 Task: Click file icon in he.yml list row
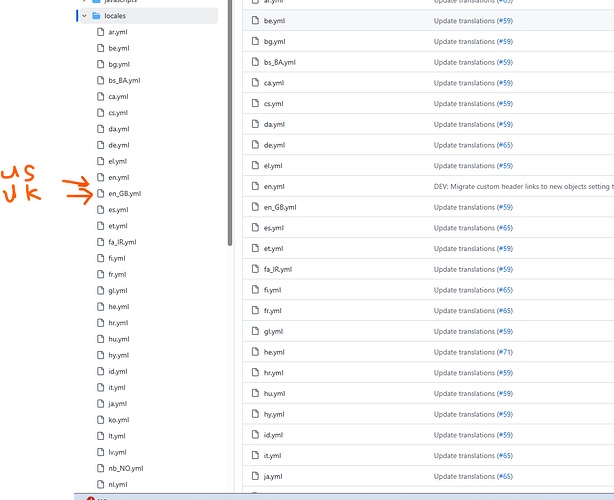[255, 352]
